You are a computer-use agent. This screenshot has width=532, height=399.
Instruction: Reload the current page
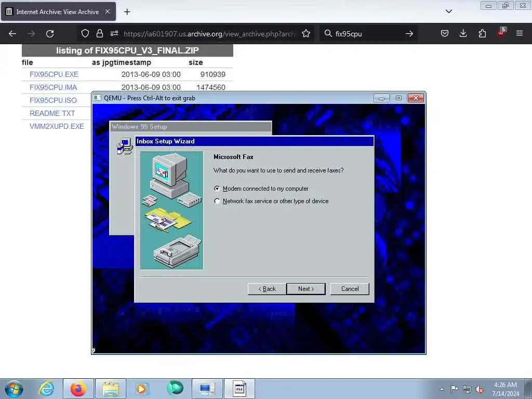(50, 34)
